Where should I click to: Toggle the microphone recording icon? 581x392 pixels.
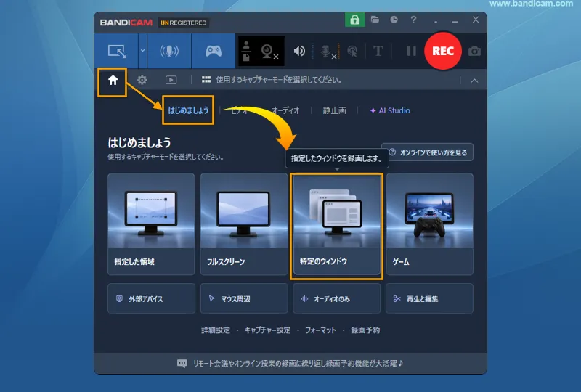point(328,52)
